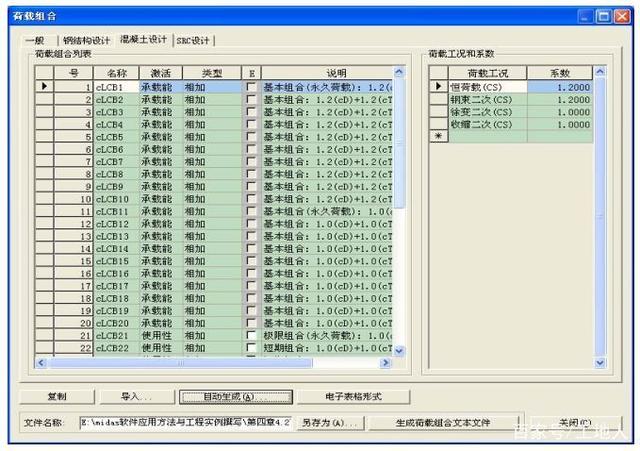Image resolution: width=640 pixels, height=451 pixels.
Task: Select the cLCB1 name cell
Action: 116,87
